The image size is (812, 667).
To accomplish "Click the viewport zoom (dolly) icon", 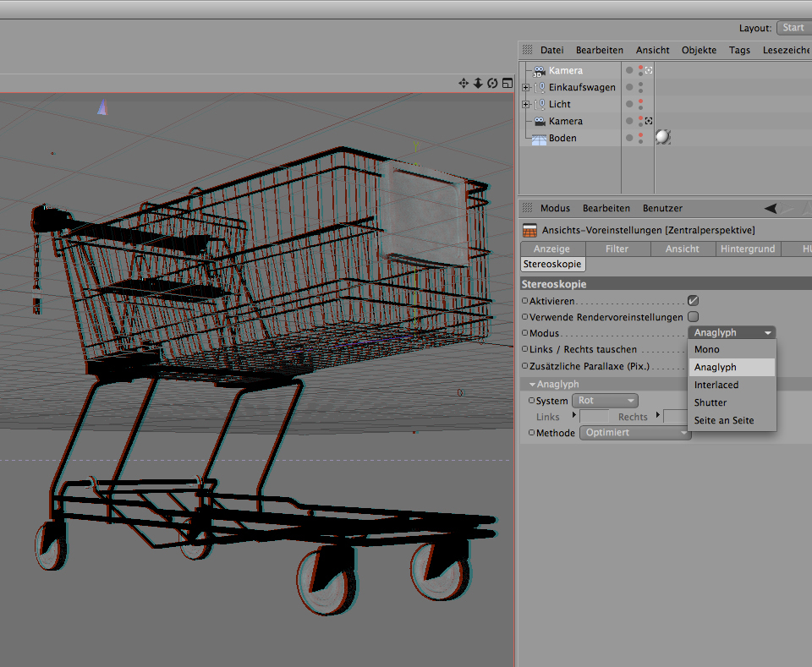I will [478, 83].
